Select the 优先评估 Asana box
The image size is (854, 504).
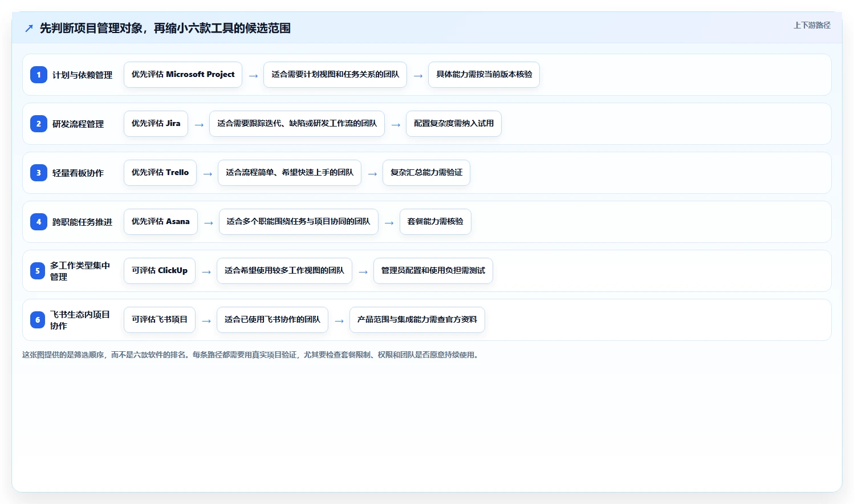point(161,222)
